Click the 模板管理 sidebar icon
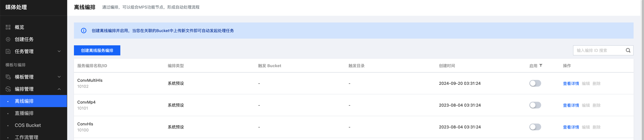The image size is (644, 140). tap(8, 77)
